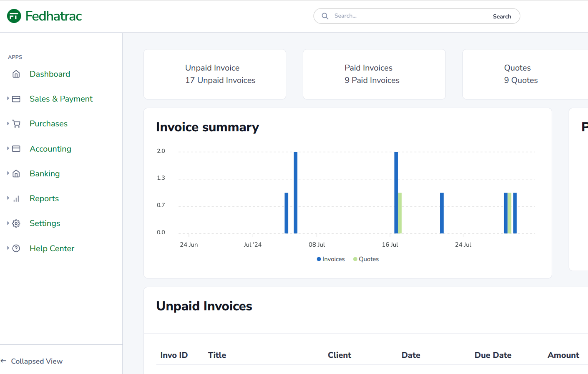Sort table by Due Date column header
Image resolution: width=588 pixels, height=374 pixels.
(493, 355)
